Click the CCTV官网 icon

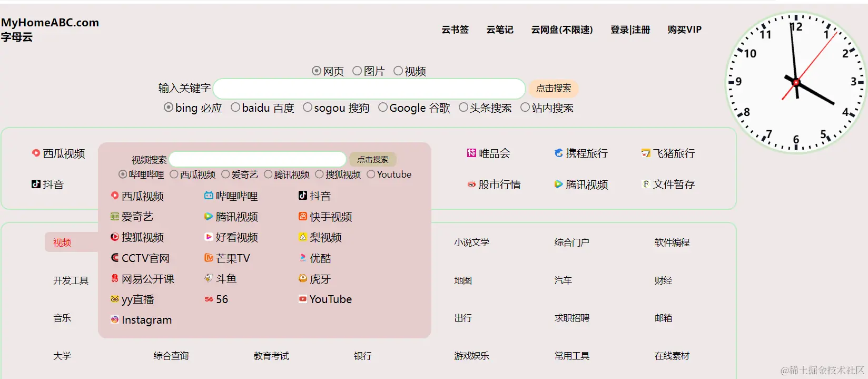pos(115,258)
